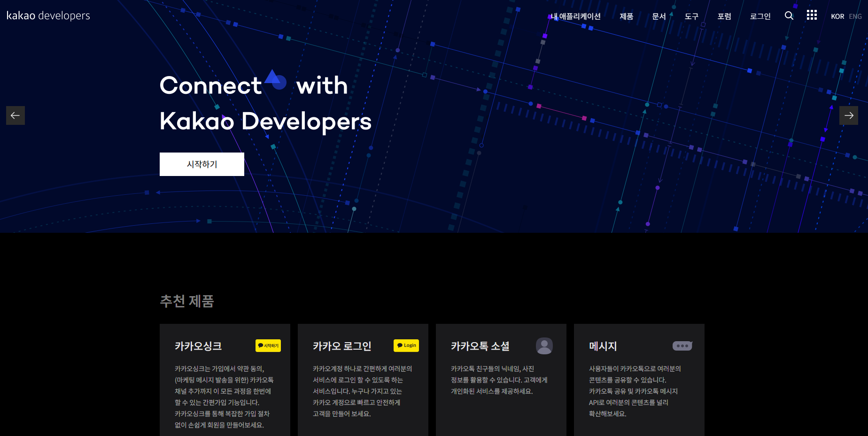
Task: Switch language to KOR
Action: (x=837, y=16)
